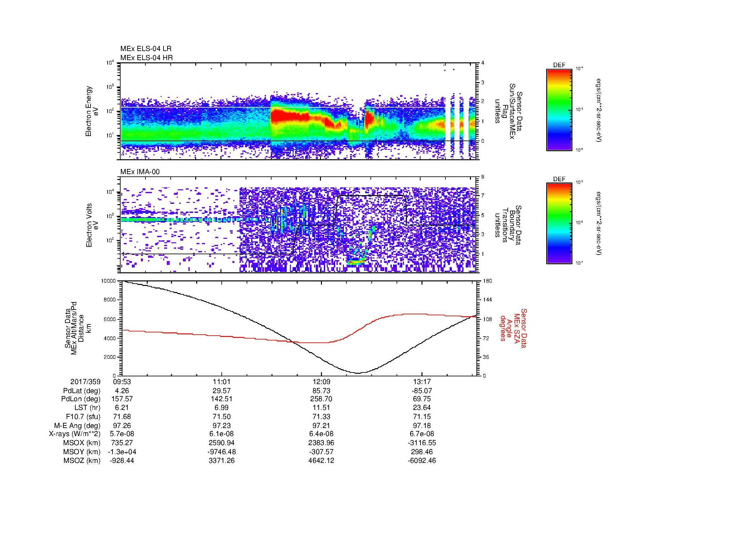Click the 'LST (hr)' row label

pyautogui.click(x=88, y=408)
